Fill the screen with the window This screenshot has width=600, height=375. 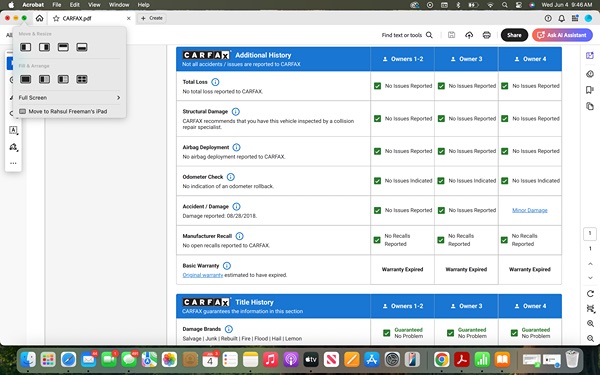[x=26, y=79]
